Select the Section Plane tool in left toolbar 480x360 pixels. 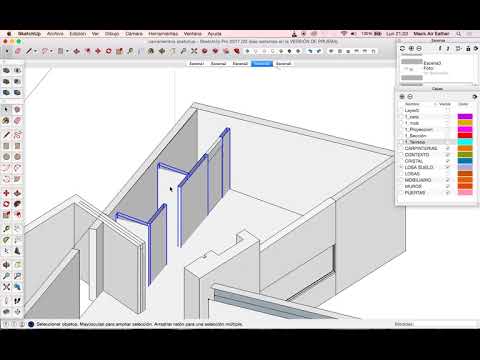17,312
